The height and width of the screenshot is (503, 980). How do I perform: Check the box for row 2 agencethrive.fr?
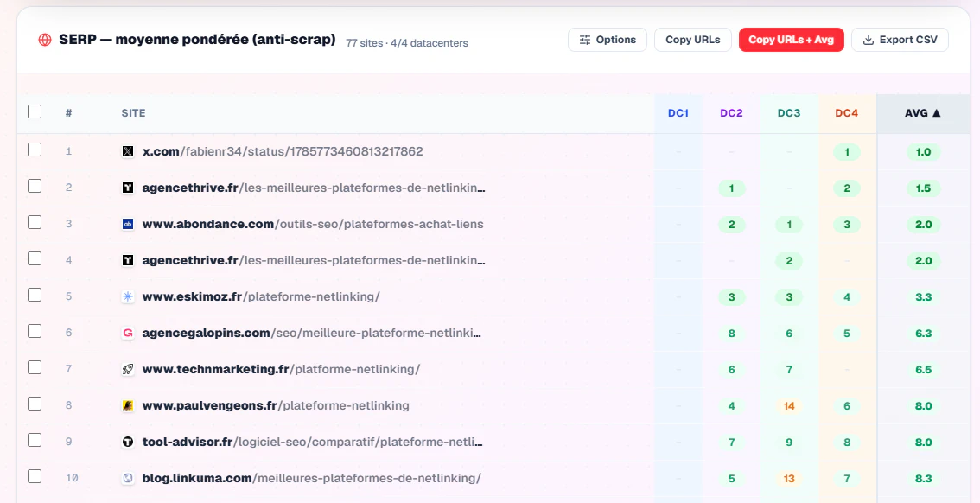click(x=35, y=186)
